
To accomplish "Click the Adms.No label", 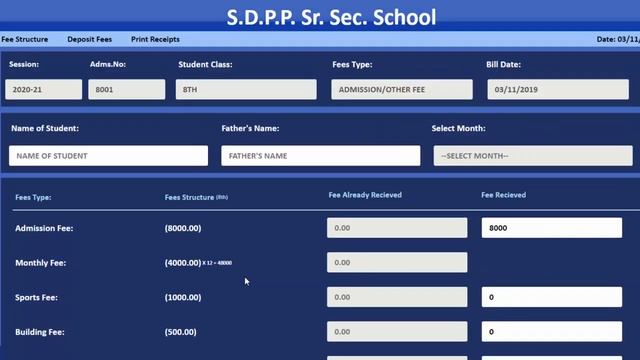I will coord(108,64).
